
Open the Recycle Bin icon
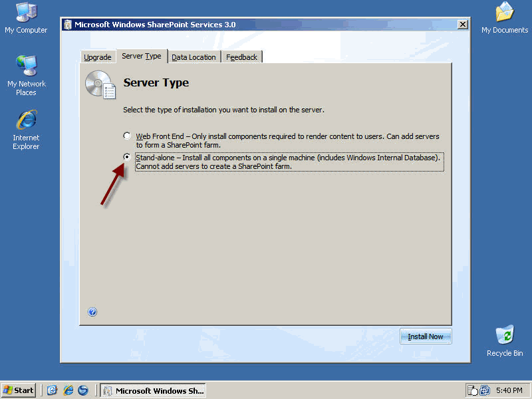[505, 340]
